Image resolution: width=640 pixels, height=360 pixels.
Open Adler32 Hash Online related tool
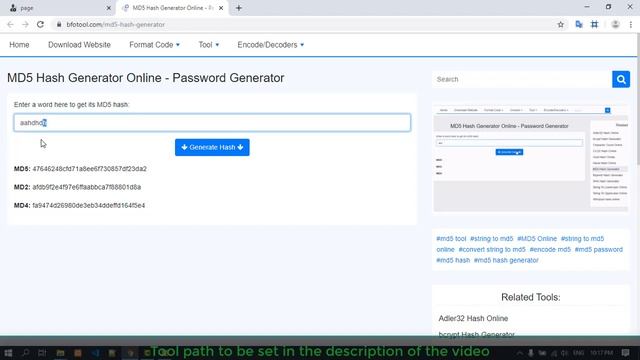(473, 318)
